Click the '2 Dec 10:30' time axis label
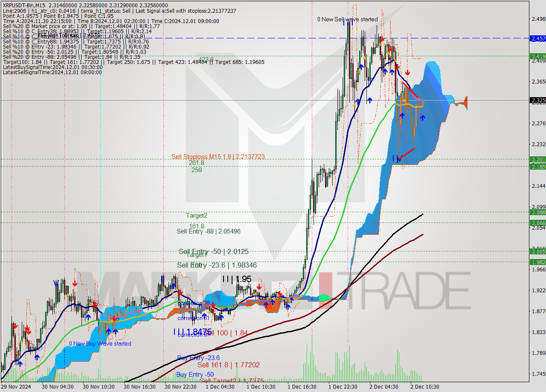The width and height of the screenshot is (546, 392). click(425, 387)
